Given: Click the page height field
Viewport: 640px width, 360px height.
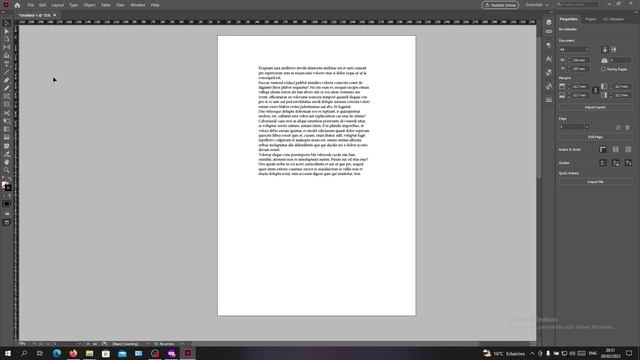Looking at the screenshot, I should click(580, 69).
